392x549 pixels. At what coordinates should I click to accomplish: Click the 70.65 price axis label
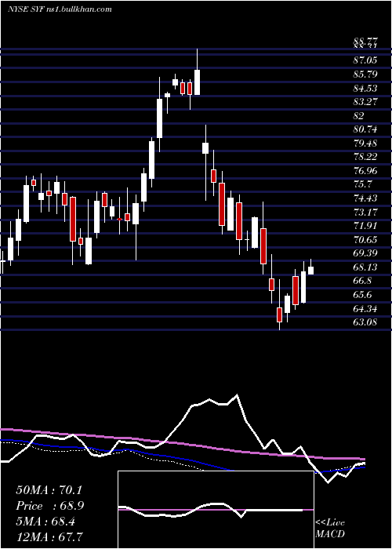(x=365, y=240)
